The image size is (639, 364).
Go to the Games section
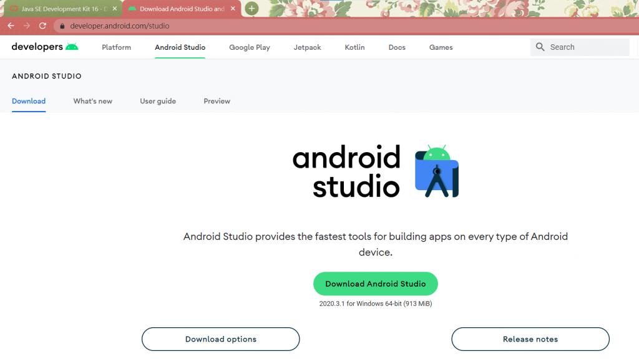[441, 47]
